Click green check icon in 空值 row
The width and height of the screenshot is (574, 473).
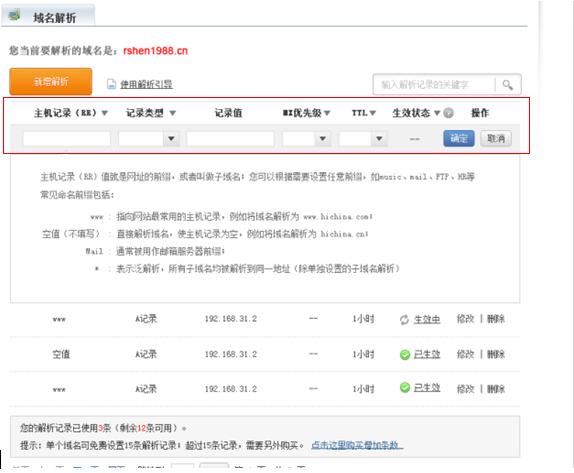click(405, 354)
